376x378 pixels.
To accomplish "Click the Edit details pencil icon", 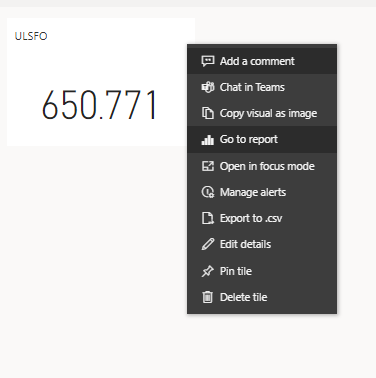I will [x=208, y=244].
